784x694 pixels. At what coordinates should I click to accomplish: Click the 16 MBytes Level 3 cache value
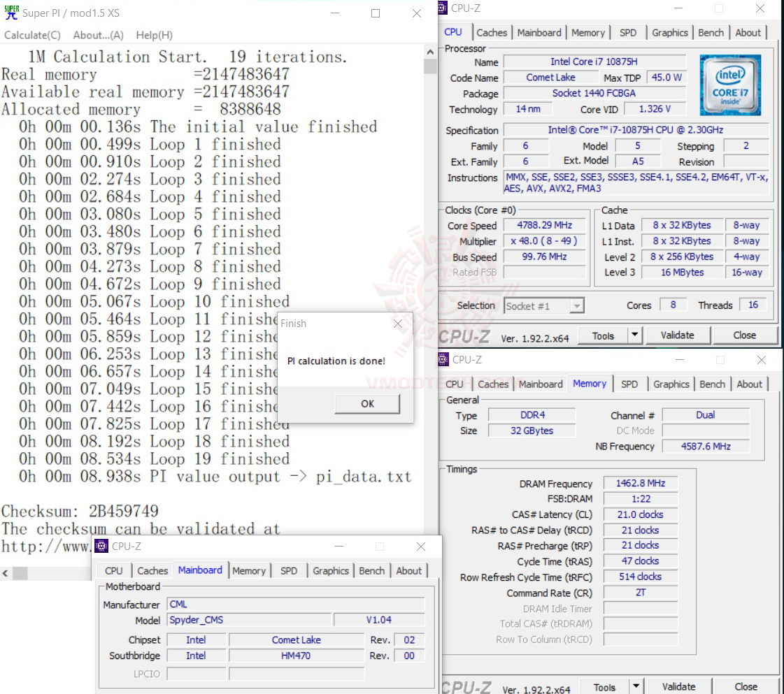(682, 273)
